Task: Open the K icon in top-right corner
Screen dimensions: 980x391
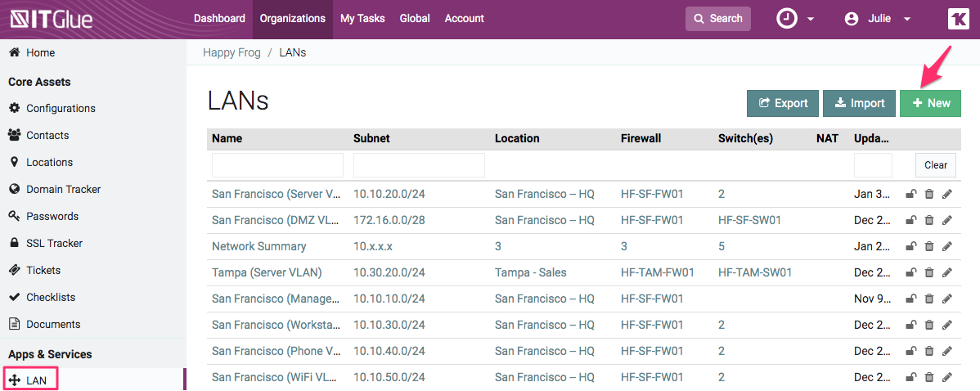Action: pos(958,19)
